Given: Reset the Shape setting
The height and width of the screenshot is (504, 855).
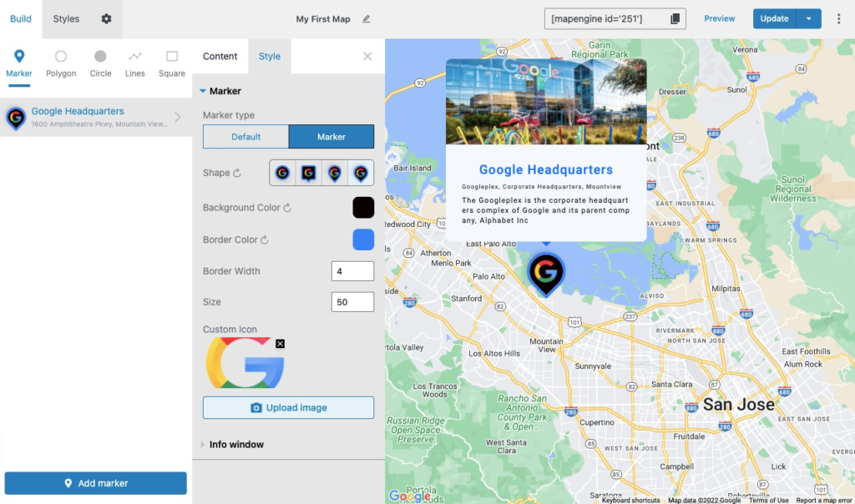Looking at the screenshot, I should pyautogui.click(x=237, y=173).
